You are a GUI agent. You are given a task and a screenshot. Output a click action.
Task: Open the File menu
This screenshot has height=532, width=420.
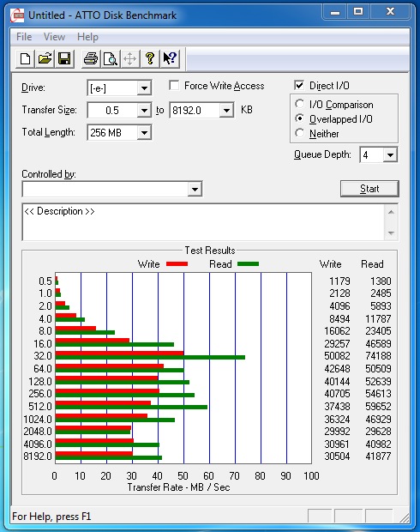pyautogui.click(x=24, y=37)
